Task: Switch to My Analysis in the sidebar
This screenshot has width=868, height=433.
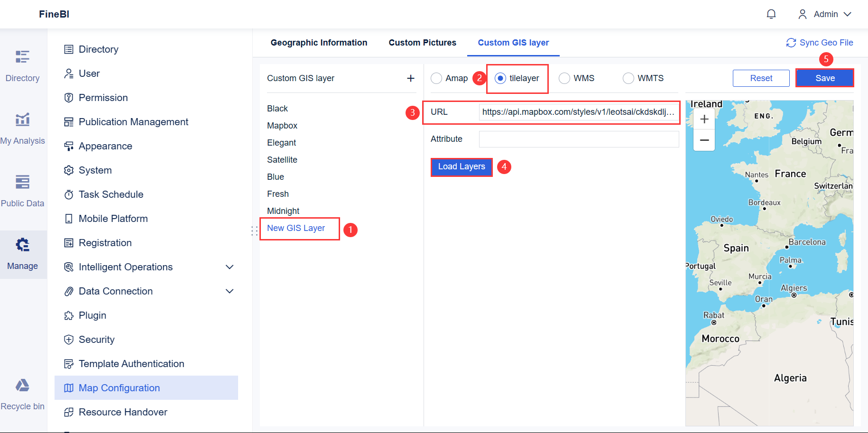Action: point(22,128)
